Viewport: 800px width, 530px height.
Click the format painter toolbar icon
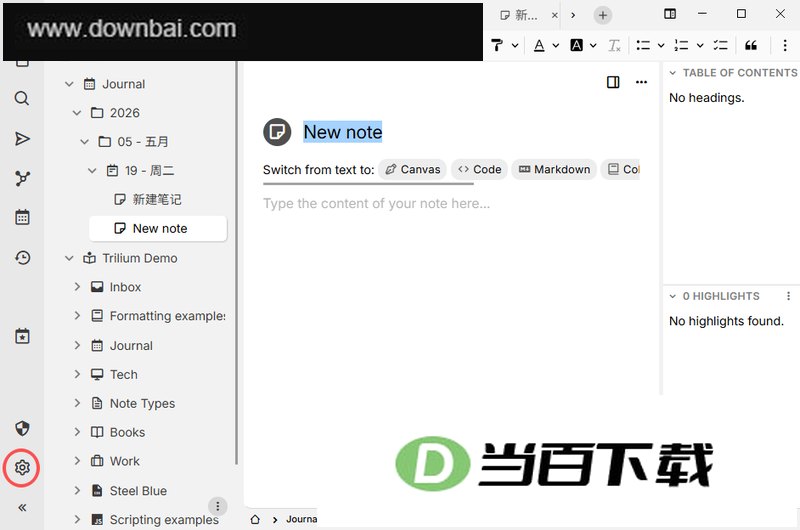tap(497, 45)
